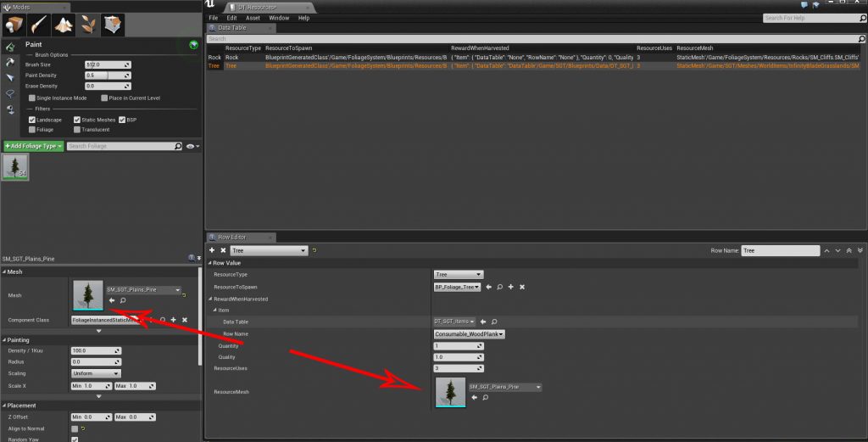Toggle the Translucent filter checkbox
Viewport: 868px width, 442px height.
click(x=77, y=130)
